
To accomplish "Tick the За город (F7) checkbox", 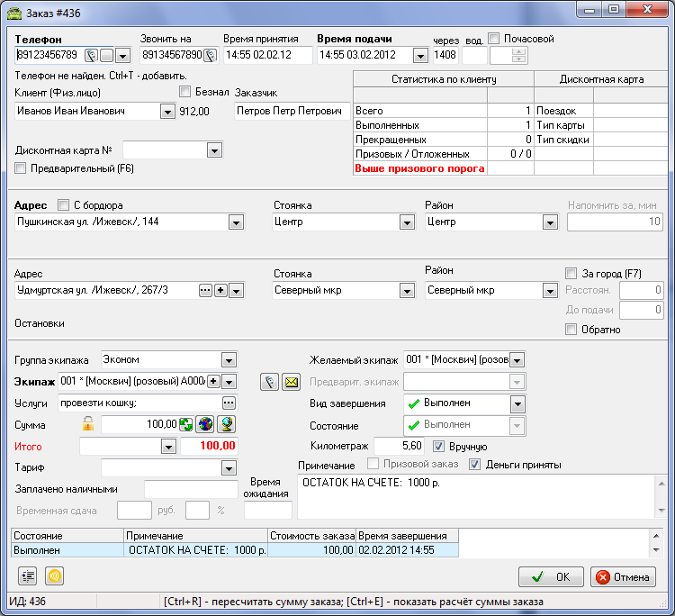I will tap(571, 273).
